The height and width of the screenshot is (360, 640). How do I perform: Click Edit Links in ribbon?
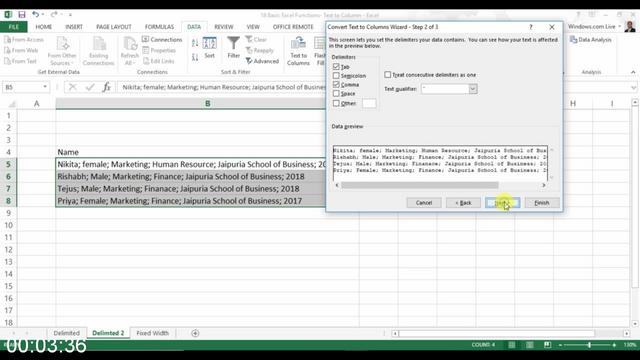158,61
